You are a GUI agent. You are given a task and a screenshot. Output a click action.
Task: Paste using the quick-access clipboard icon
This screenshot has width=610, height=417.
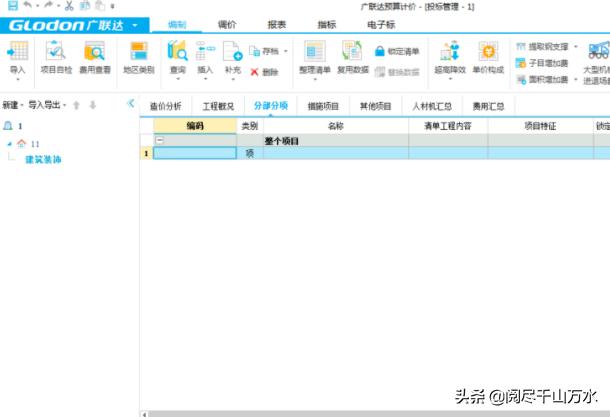pyautogui.click(x=100, y=5)
